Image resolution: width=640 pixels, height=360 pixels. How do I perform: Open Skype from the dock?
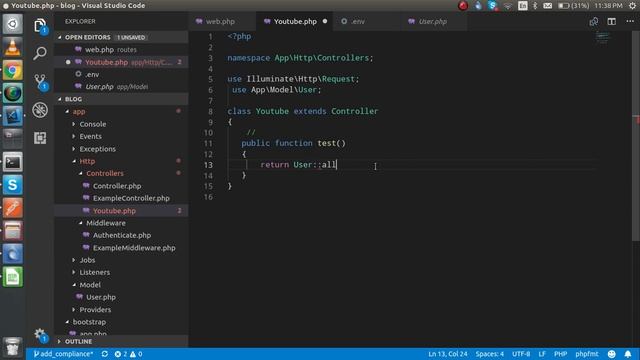pyautogui.click(x=13, y=185)
